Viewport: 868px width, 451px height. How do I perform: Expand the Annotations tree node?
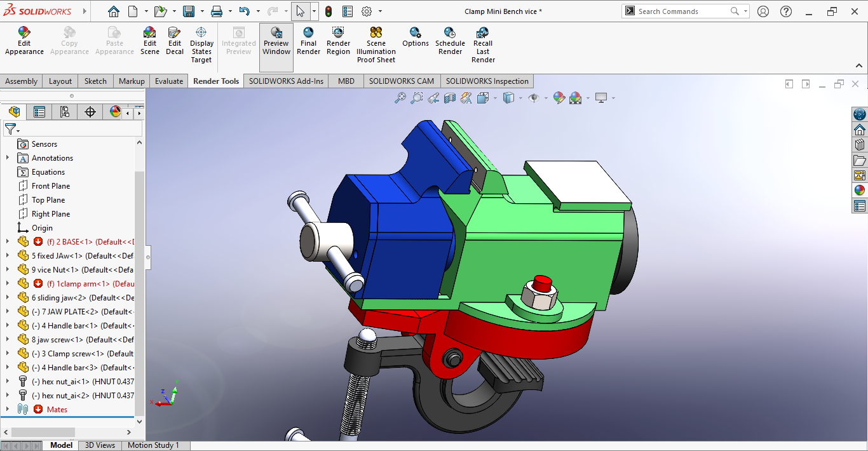(x=8, y=158)
